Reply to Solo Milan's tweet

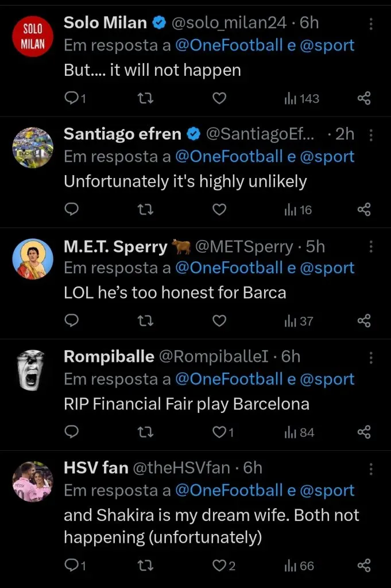click(72, 99)
